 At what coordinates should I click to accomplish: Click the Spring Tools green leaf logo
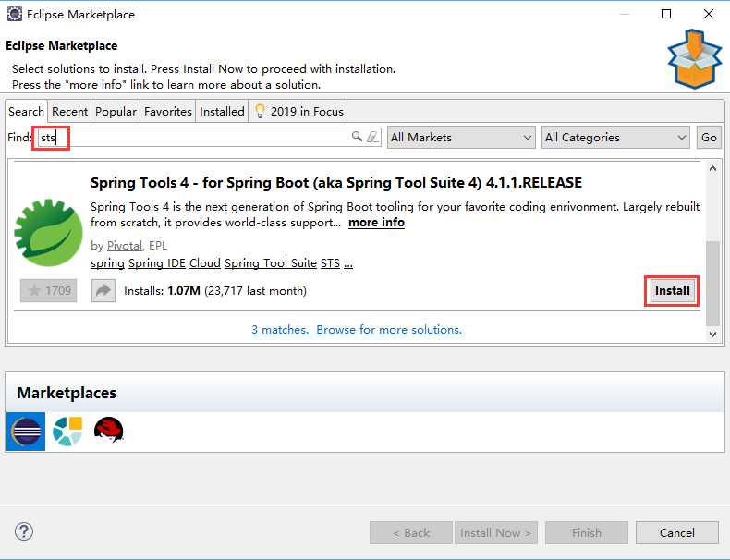(48, 233)
